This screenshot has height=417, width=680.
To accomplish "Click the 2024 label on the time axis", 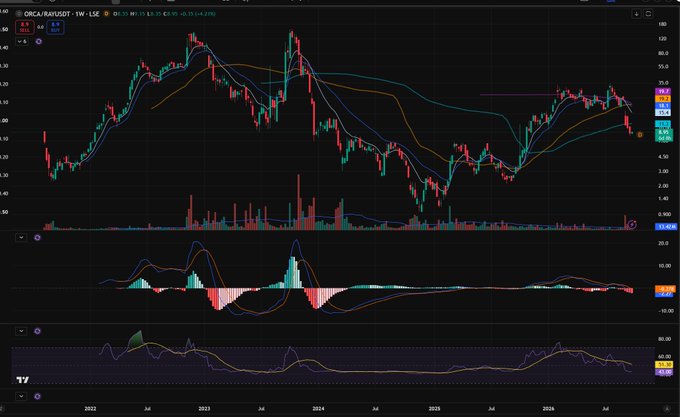I will (318, 409).
